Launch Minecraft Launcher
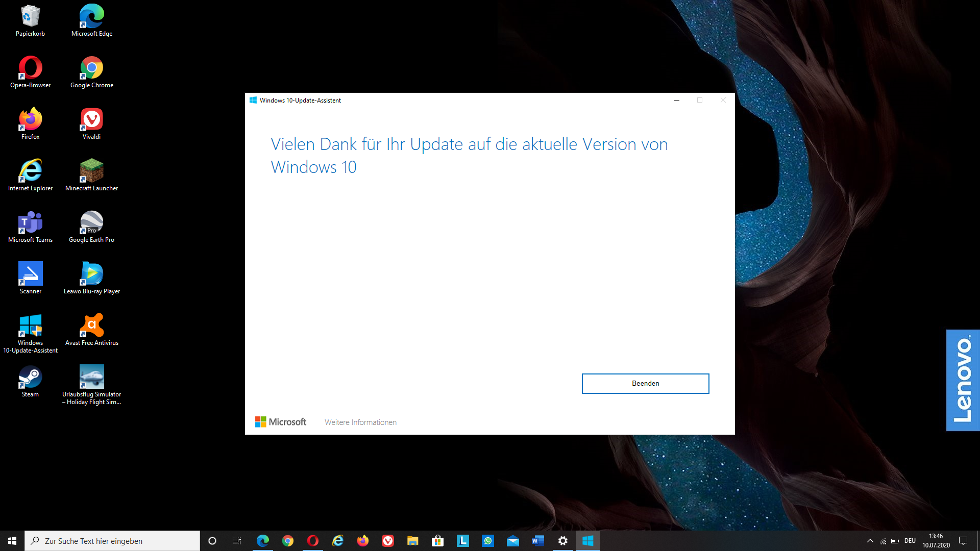The width and height of the screenshot is (980, 551). (91, 170)
